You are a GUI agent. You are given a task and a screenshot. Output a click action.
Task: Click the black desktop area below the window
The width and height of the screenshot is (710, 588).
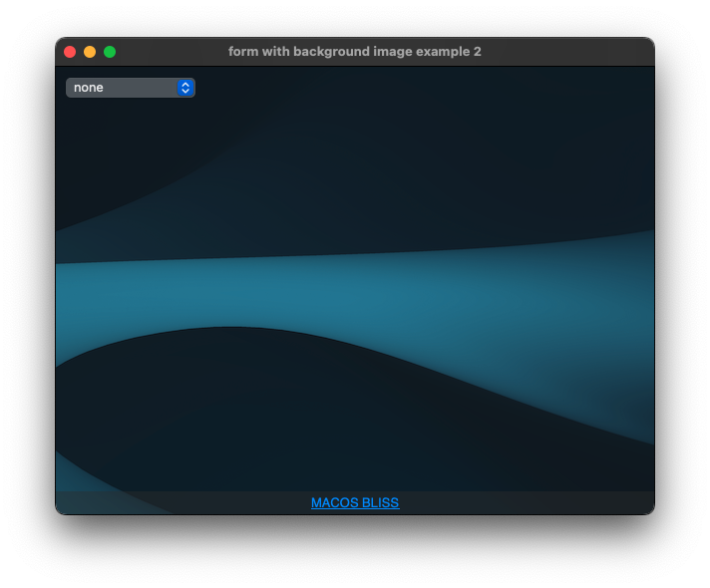coord(355,553)
